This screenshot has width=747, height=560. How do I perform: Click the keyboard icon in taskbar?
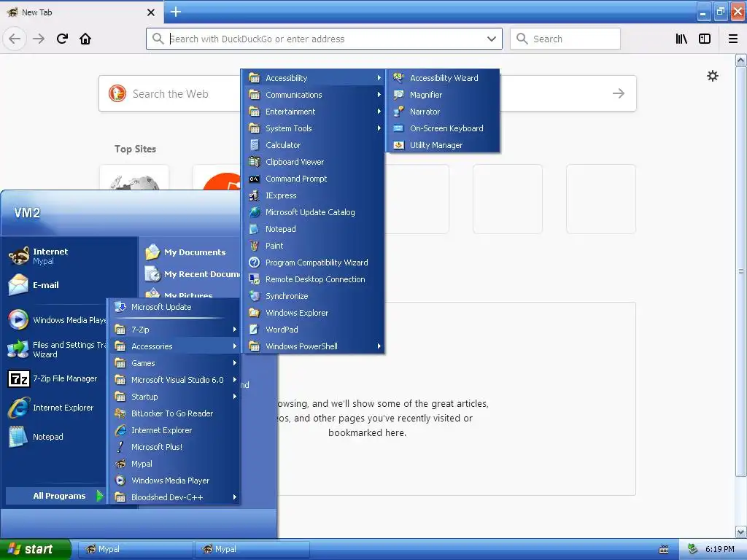pos(664,550)
